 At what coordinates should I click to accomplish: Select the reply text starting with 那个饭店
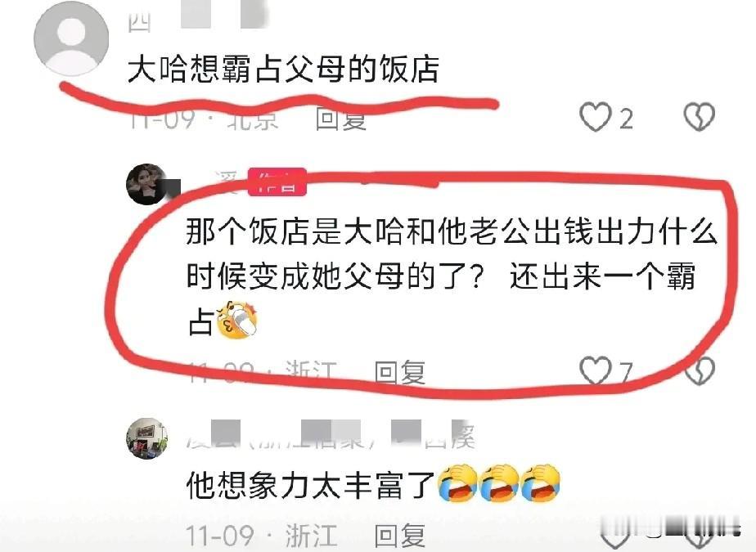(452, 276)
